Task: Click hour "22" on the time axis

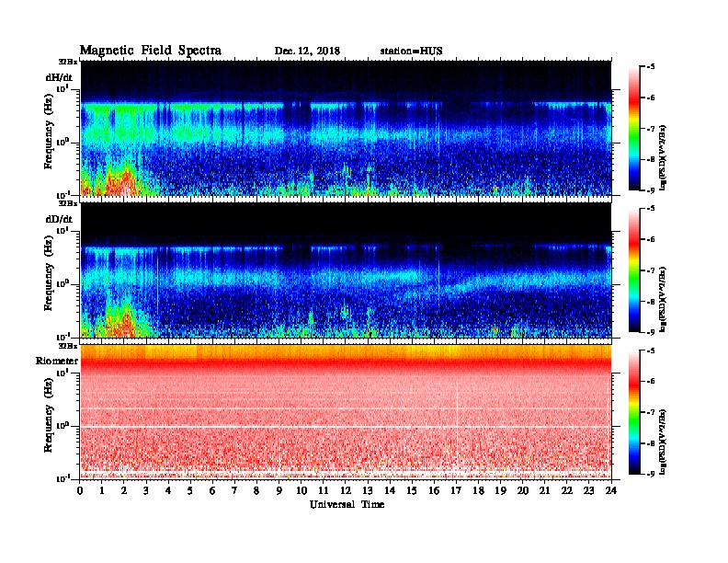Action: point(567,490)
